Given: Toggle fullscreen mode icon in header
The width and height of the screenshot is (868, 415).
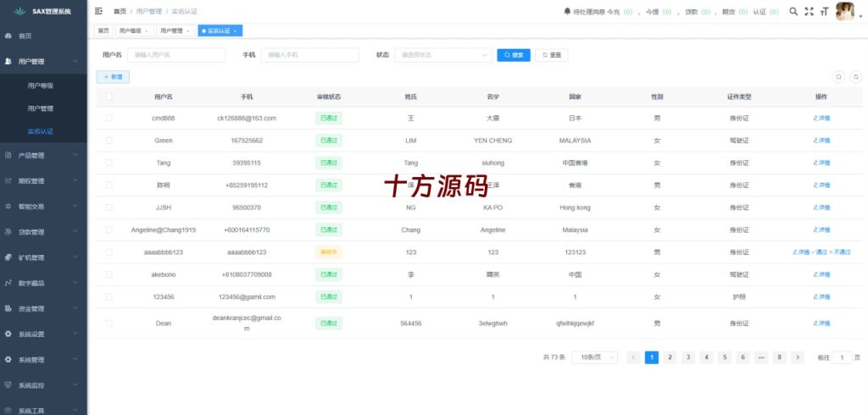Looking at the screenshot, I should (x=809, y=11).
